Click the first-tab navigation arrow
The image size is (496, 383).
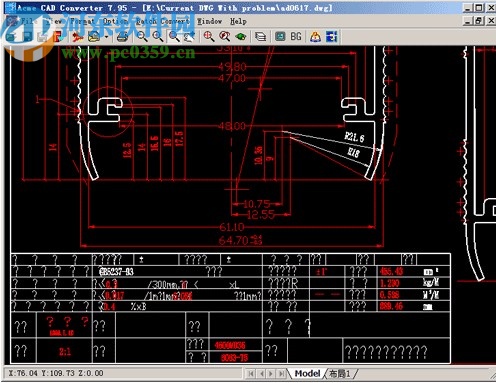click(251, 374)
